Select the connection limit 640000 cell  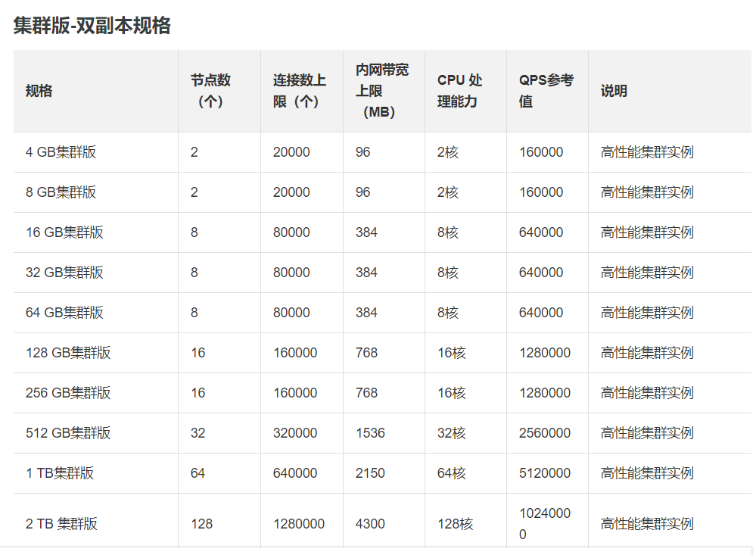pyautogui.click(x=295, y=472)
